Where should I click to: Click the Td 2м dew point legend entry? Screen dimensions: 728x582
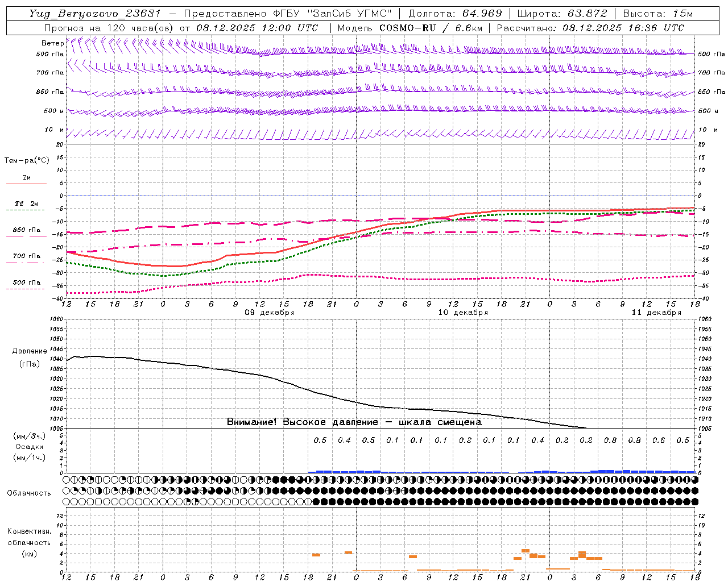tap(27, 203)
